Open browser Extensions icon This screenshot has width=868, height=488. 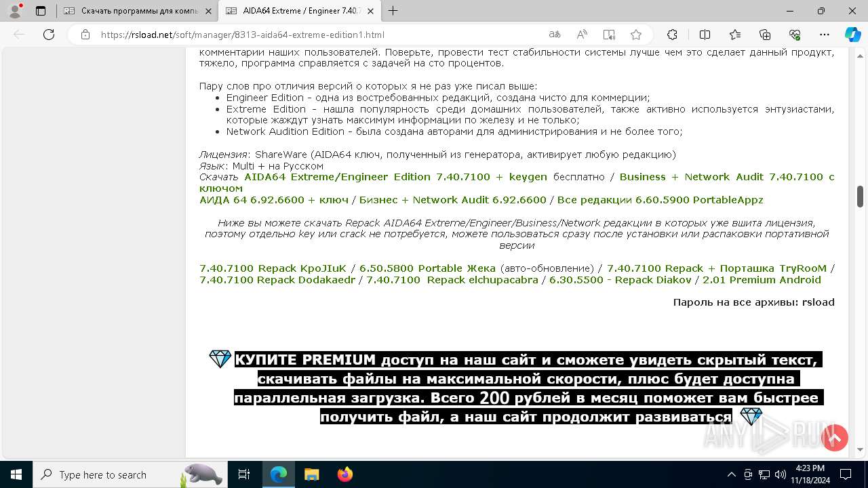click(x=672, y=35)
